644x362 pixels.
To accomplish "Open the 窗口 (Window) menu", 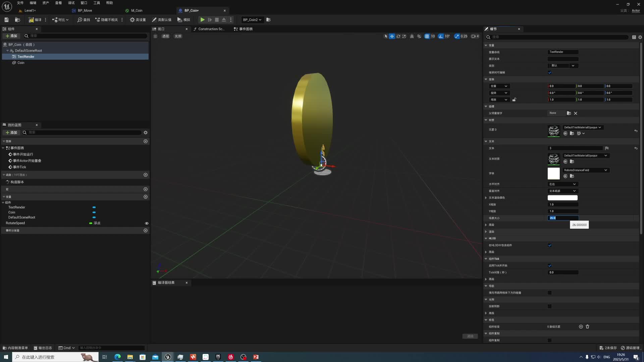I will coord(84,3).
